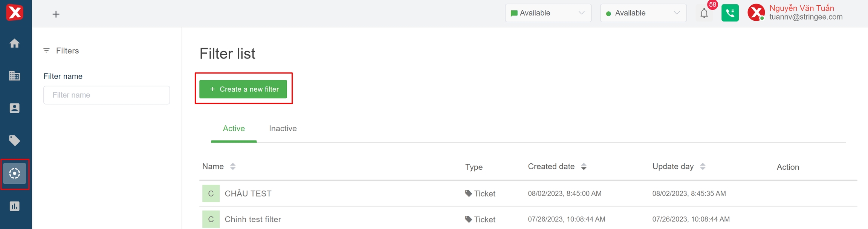Open the company building icon in sidebar
Screen dimensions: 868x229
click(14, 76)
